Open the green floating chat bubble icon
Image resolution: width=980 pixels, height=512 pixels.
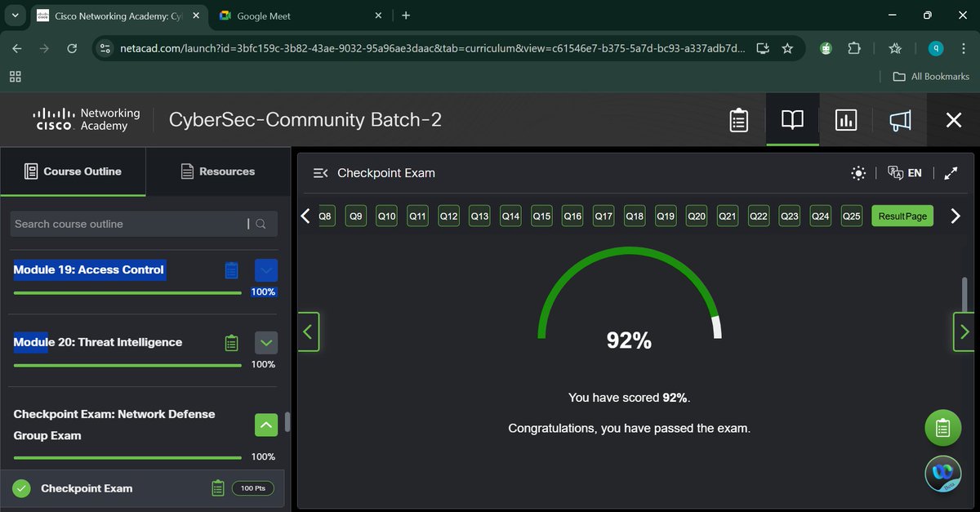click(942, 427)
